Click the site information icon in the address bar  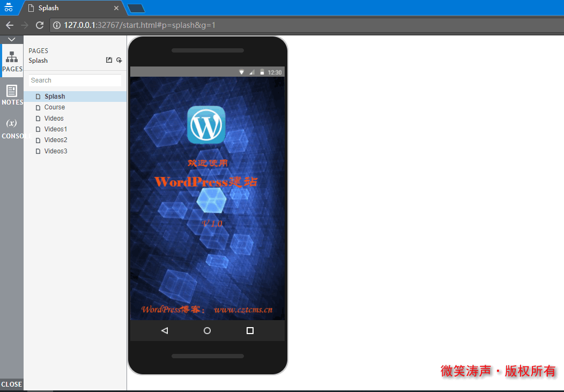point(57,25)
